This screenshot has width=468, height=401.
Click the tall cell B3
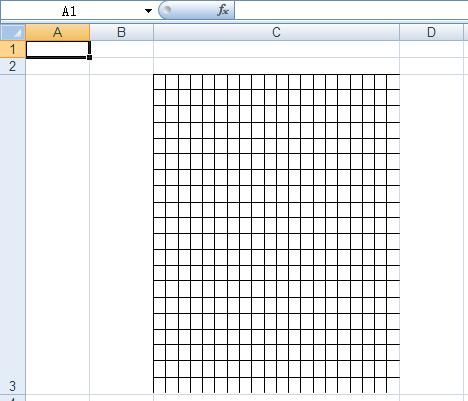[121, 234]
